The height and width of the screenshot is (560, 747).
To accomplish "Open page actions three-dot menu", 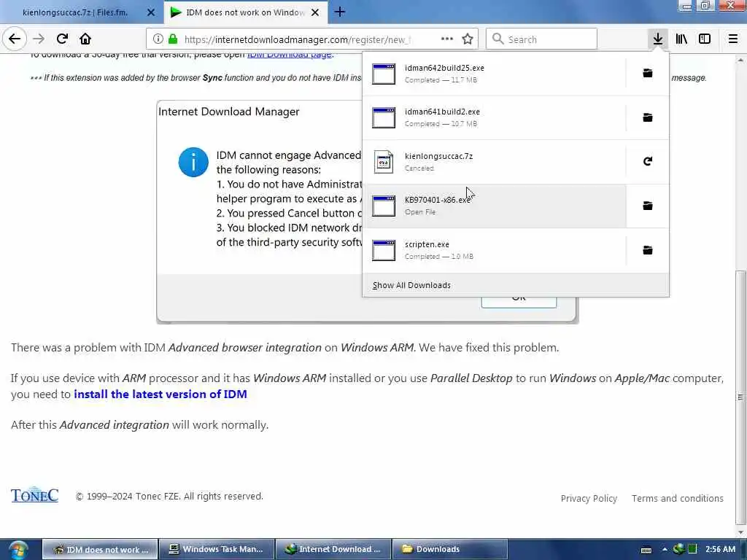I will pos(447,39).
